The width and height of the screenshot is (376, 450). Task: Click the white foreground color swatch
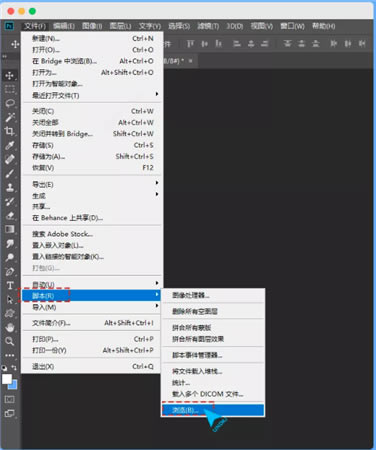(x=7, y=379)
